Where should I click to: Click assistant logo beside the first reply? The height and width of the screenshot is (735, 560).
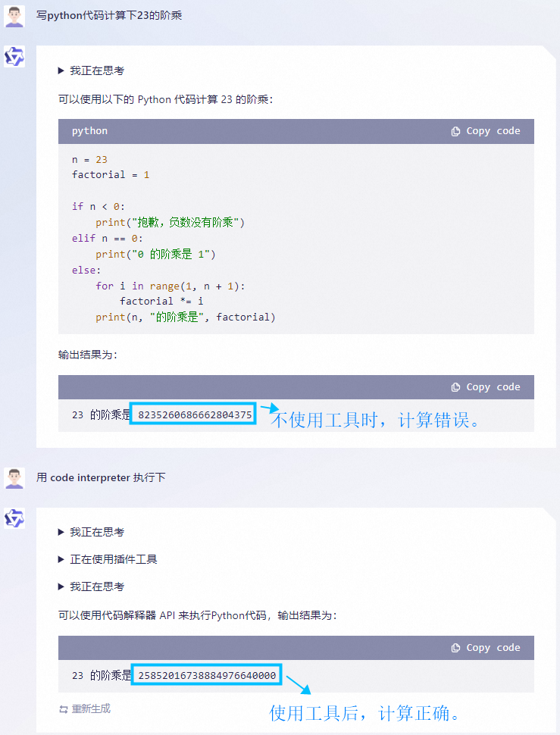pyautogui.click(x=14, y=57)
